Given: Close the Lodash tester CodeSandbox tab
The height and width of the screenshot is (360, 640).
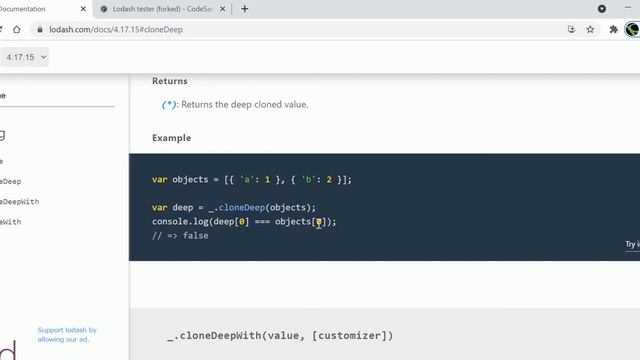Looking at the screenshot, I should pos(222,9).
